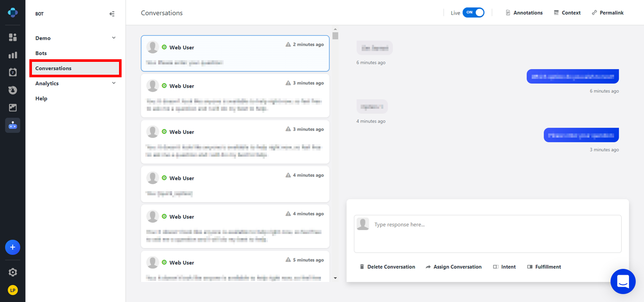Select the bot robot icon in sidebar

click(x=13, y=125)
